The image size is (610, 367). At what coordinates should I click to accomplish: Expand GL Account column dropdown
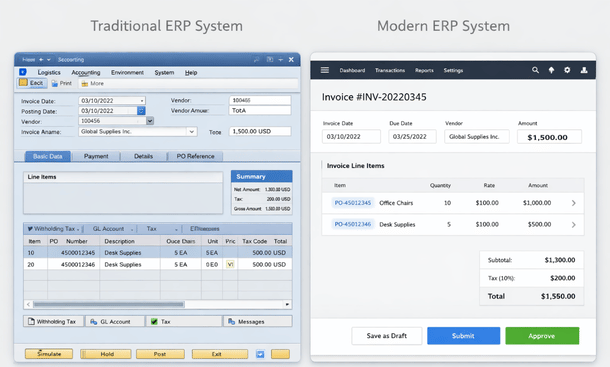(x=132, y=229)
